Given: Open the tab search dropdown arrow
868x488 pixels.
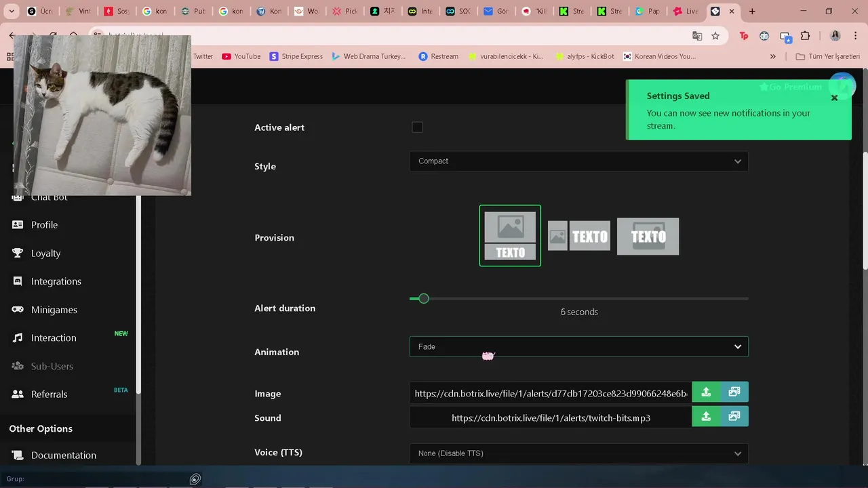Looking at the screenshot, I should (x=12, y=12).
